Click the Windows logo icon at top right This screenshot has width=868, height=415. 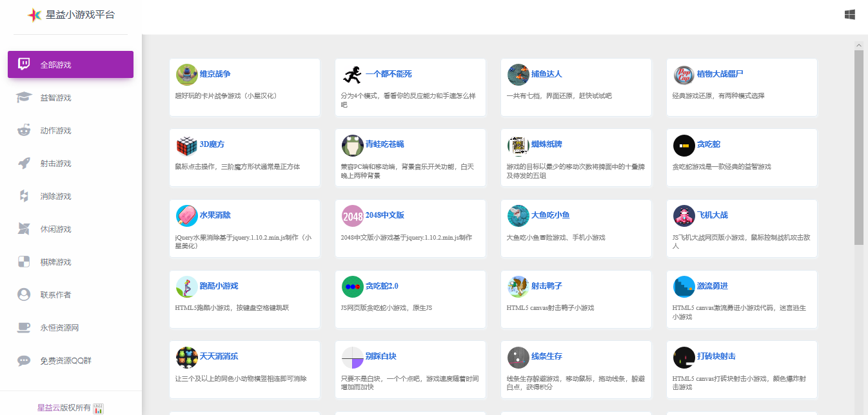pyautogui.click(x=849, y=14)
